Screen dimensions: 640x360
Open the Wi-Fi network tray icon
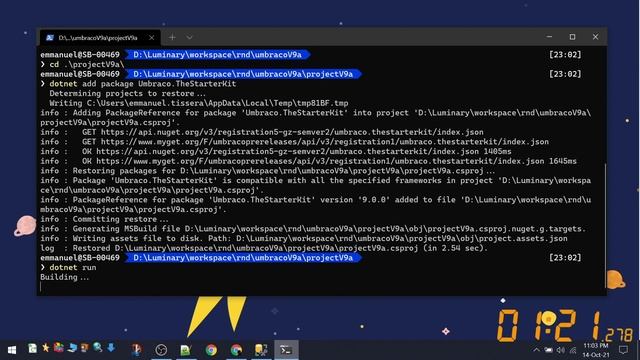573,350
